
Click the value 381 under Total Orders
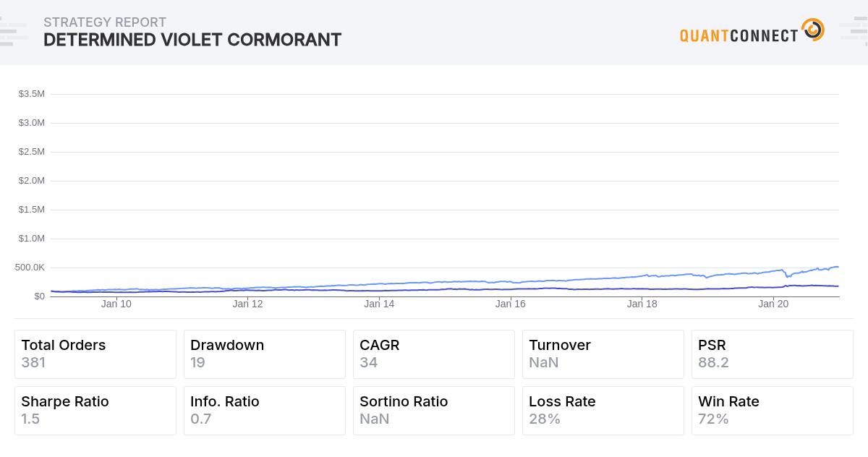click(x=33, y=362)
